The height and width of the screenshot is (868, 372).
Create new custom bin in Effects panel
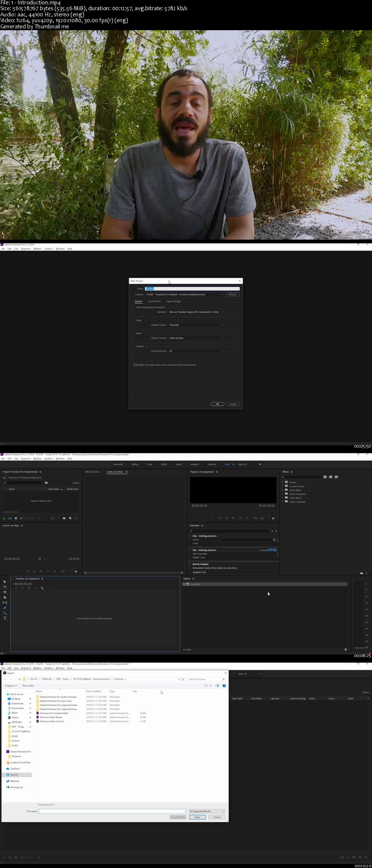coord(361,573)
